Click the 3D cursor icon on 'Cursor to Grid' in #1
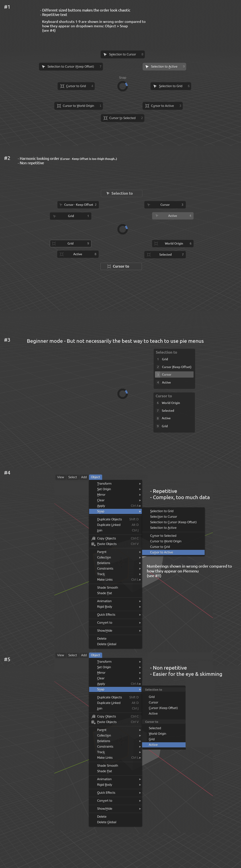 [62, 86]
